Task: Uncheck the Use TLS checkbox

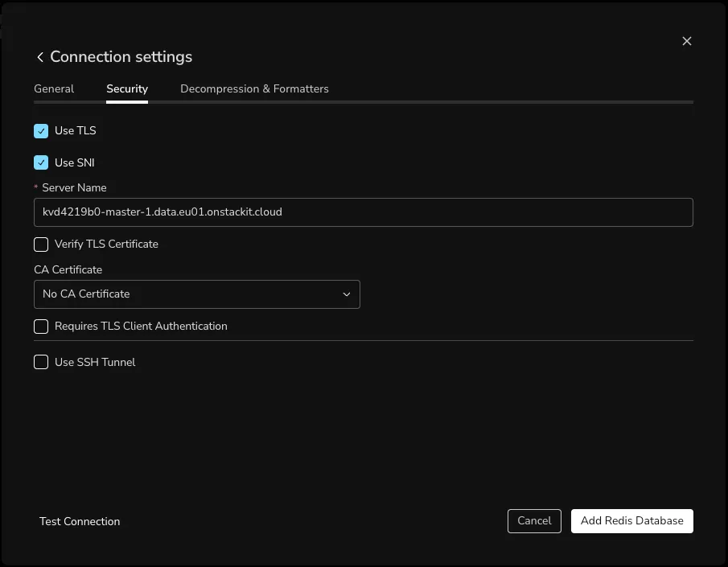Action: [x=41, y=131]
